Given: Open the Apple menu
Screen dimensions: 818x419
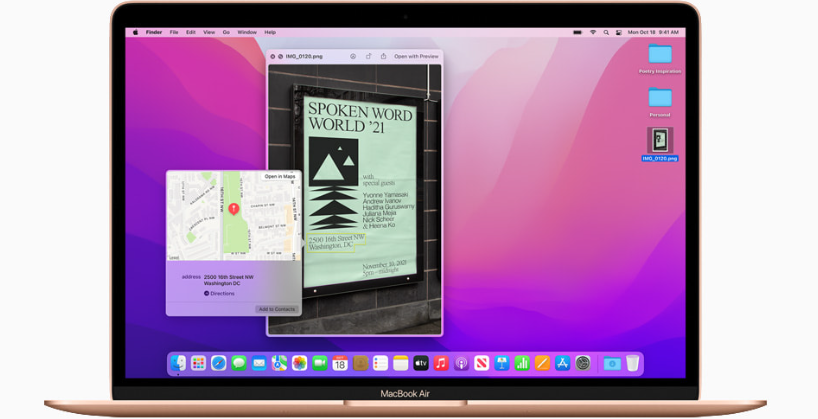Looking at the screenshot, I should [x=136, y=32].
